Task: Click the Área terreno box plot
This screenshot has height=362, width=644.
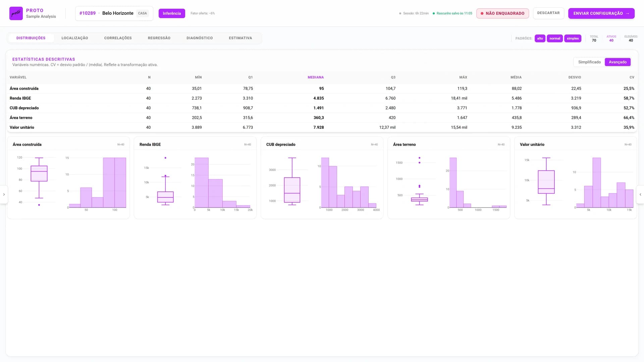Action: click(419, 181)
